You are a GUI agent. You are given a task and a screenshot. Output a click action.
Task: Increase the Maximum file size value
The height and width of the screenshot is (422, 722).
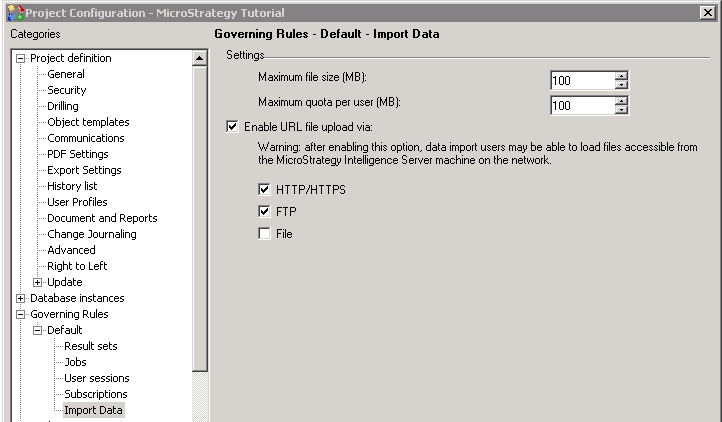pos(621,76)
